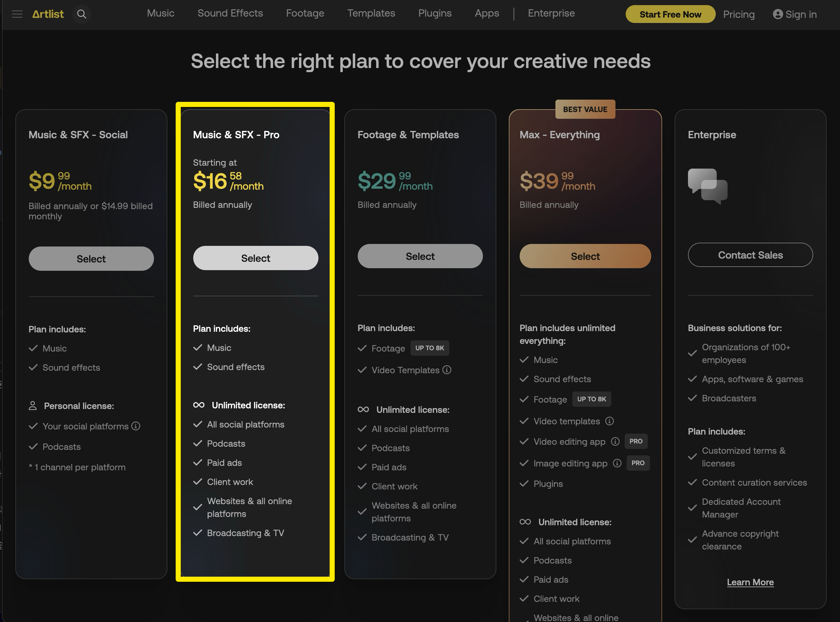This screenshot has height=622, width=840.
Task: Open the hamburger menu icon
Action: pos(17,14)
